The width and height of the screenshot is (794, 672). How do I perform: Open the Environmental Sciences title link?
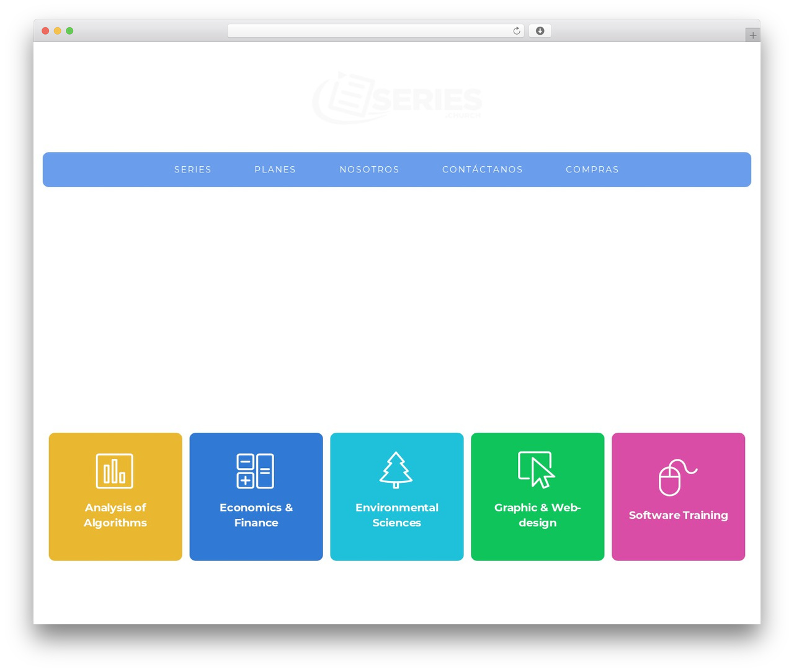tap(397, 515)
